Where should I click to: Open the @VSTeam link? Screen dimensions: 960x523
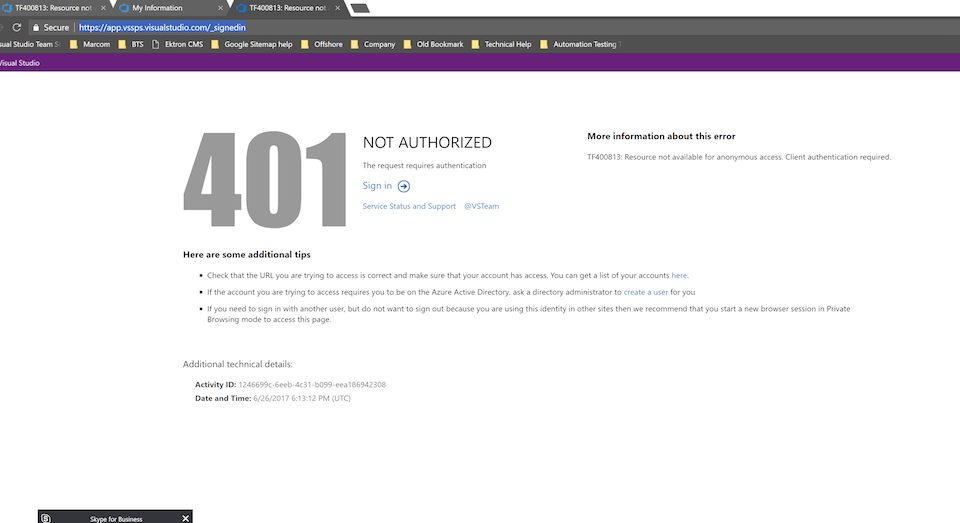click(481, 206)
